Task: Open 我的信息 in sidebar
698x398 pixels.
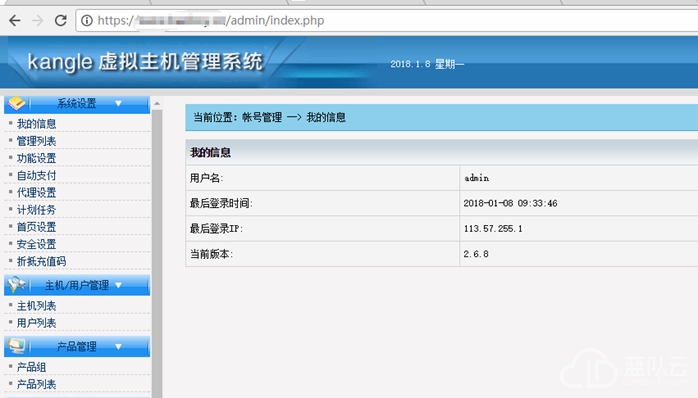Action: 37,124
